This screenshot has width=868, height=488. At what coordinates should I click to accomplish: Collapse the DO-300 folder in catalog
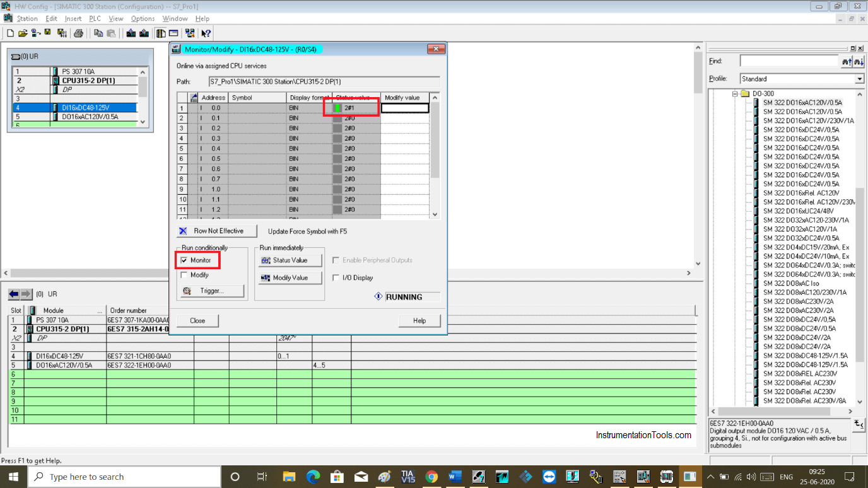(x=735, y=93)
